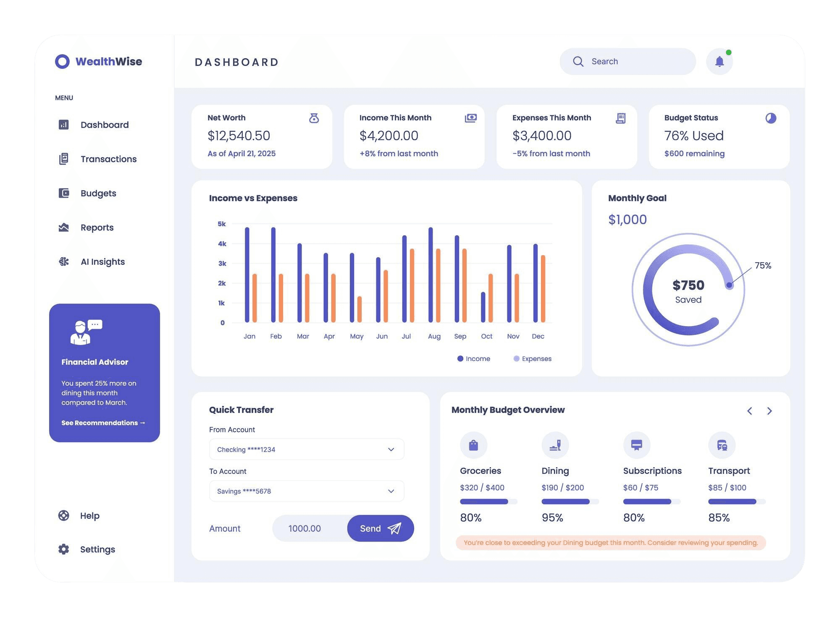Click the Expenses receipt icon

coord(620,118)
